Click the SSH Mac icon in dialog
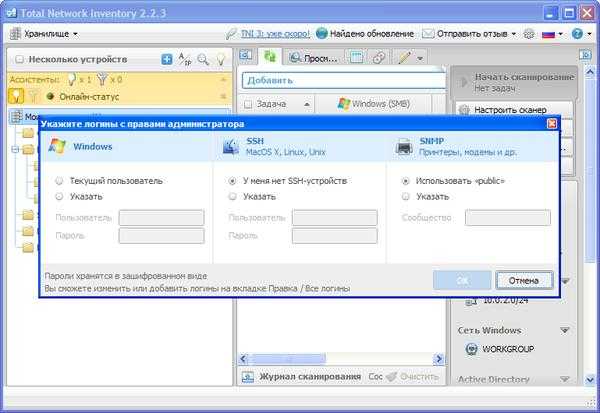 [x=231, y=147]
